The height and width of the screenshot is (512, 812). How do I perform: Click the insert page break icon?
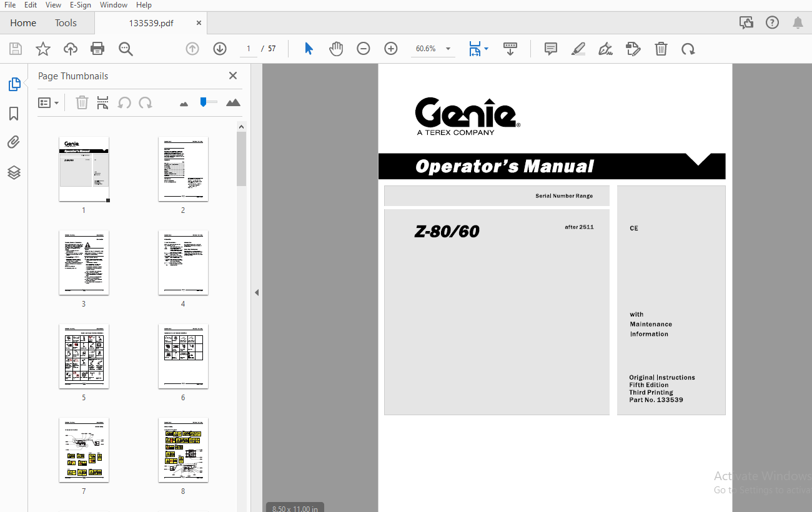(x=103, y=102)
